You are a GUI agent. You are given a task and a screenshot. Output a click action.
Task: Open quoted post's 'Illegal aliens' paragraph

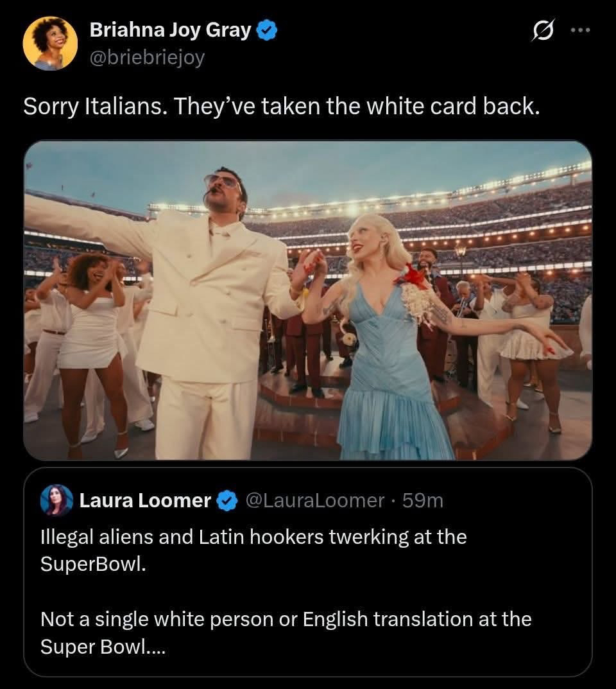(253, 550)
